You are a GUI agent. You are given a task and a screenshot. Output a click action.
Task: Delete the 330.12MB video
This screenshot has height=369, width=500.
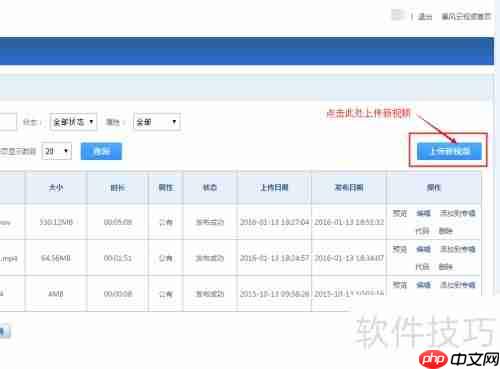point(445,231)
